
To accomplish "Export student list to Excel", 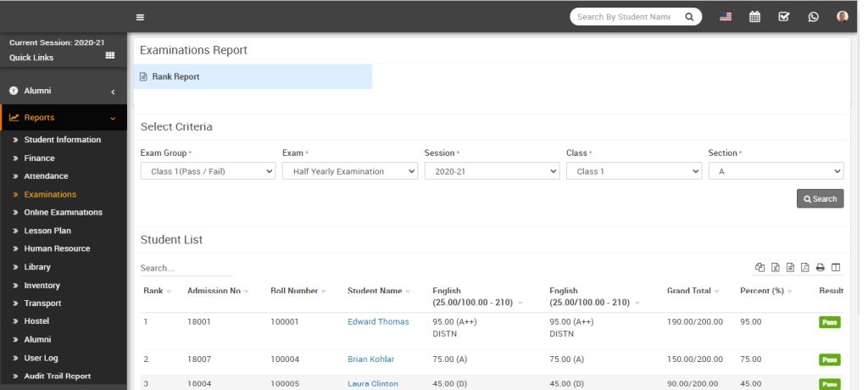I will pyautogui.click(x=775, y=268).
